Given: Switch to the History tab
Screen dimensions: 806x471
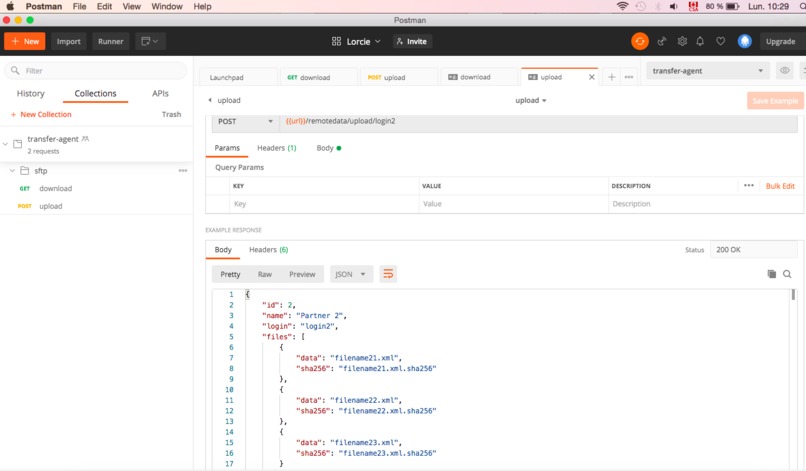Looking at the screenshot, I should pos(30,93).
